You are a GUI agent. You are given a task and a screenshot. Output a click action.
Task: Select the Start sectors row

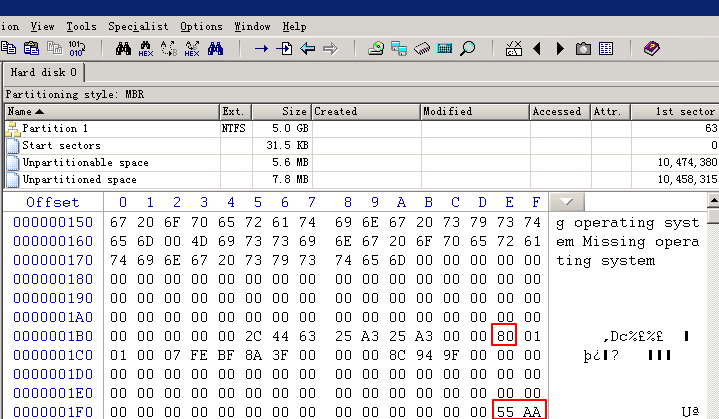pyautogui.click(x=361, y=145)
